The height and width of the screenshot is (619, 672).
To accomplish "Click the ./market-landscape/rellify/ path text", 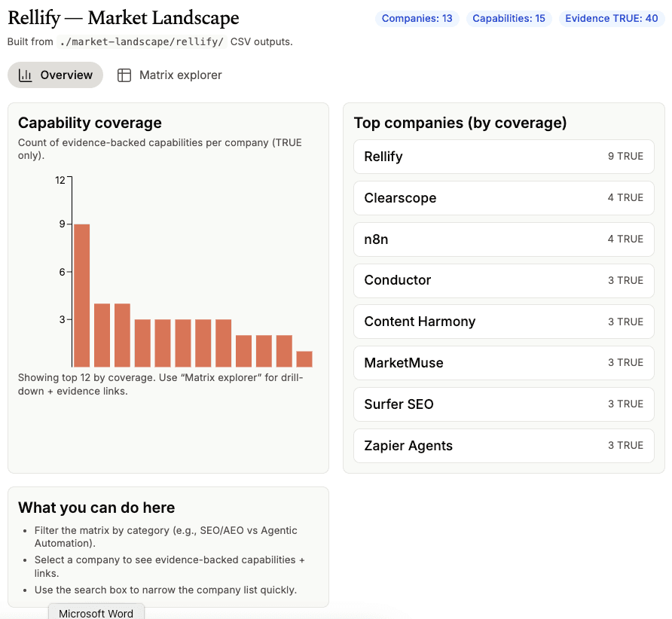I will coord(142,41).
